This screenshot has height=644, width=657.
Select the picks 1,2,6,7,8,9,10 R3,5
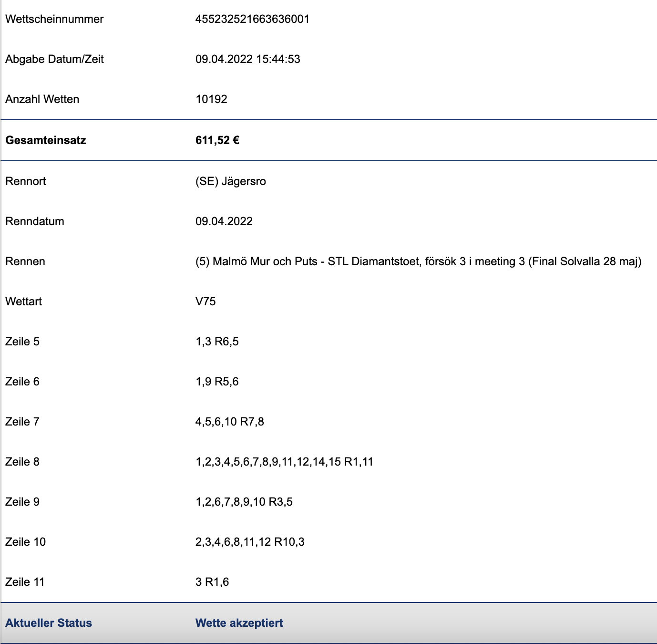[244, 502]
